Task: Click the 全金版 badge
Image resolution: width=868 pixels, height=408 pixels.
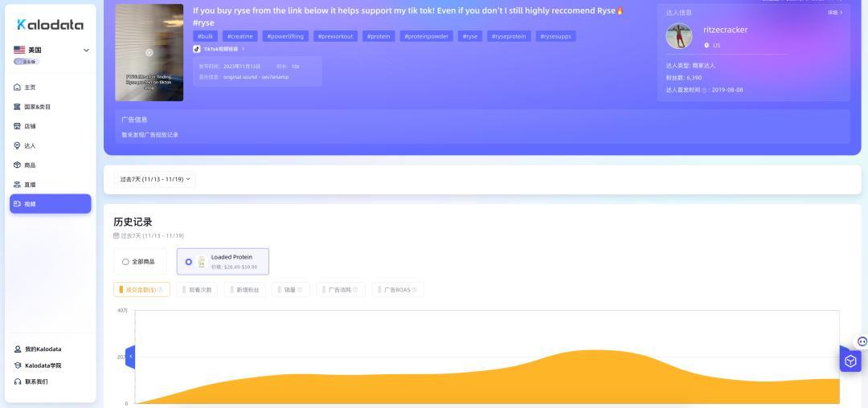Action: pos(27,61)
